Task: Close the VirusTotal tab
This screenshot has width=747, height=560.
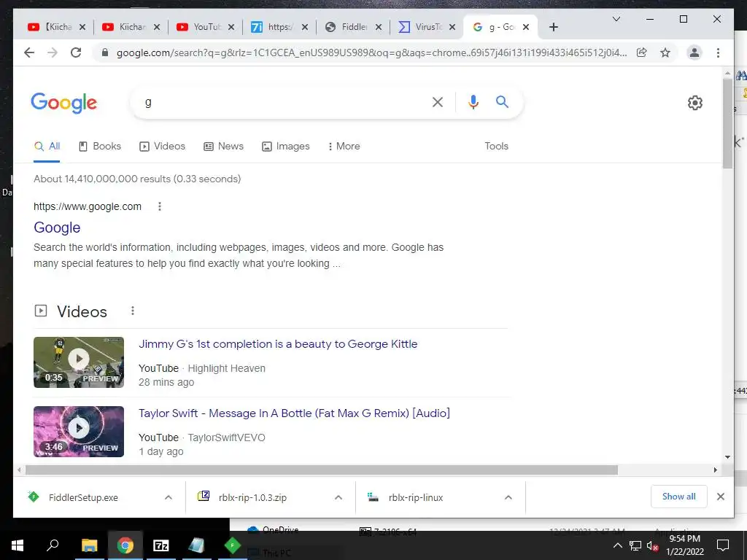Action: [452, 27]
